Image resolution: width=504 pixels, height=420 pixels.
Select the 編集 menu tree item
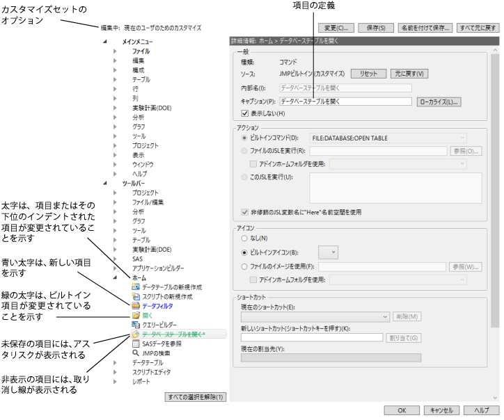(139, 60)
